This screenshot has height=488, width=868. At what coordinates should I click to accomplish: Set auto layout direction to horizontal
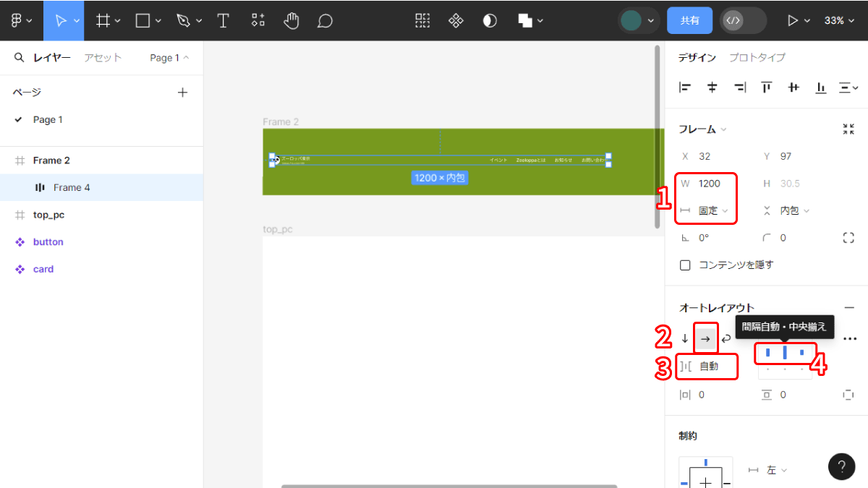[x=705, y=338]
